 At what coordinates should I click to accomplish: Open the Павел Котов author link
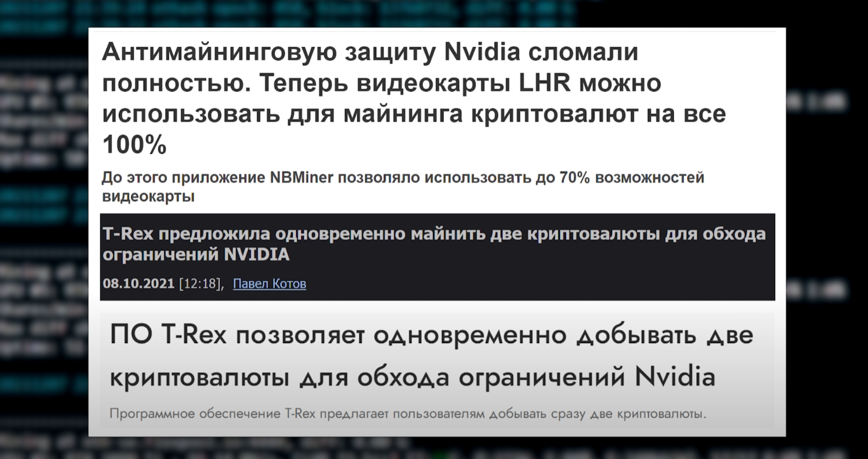tap(270, 284)
